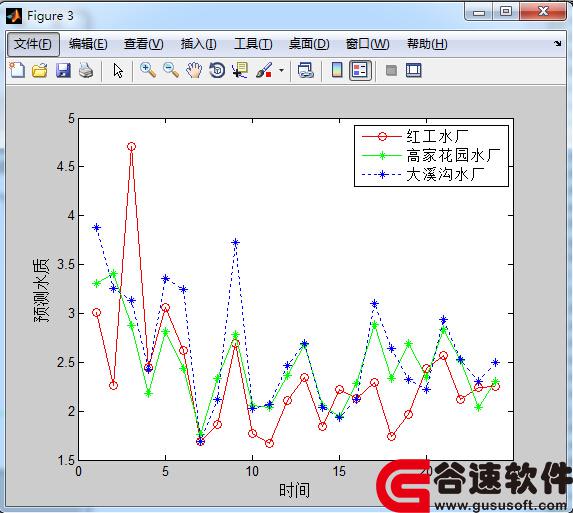The image size is (573, 513).
Task: Select the 红工水厂 legend entry
Action: pyautogui.click(x=415, y=137)
